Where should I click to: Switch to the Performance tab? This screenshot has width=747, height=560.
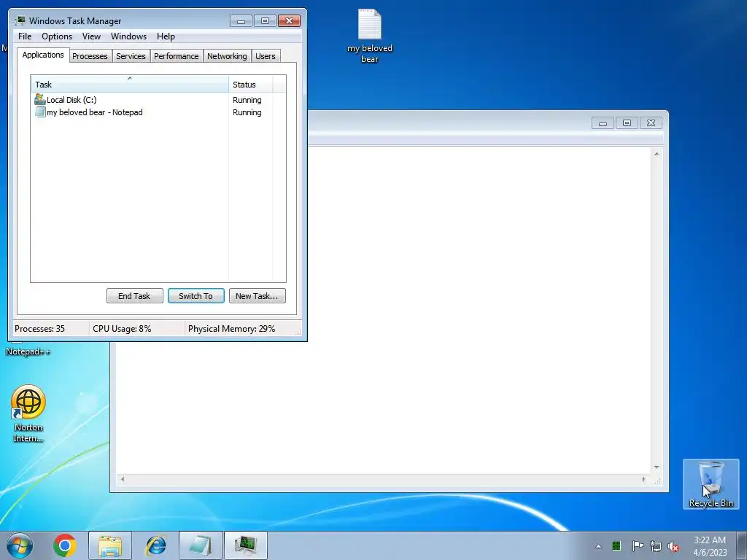pyautogui.click(x=177, y=56)
